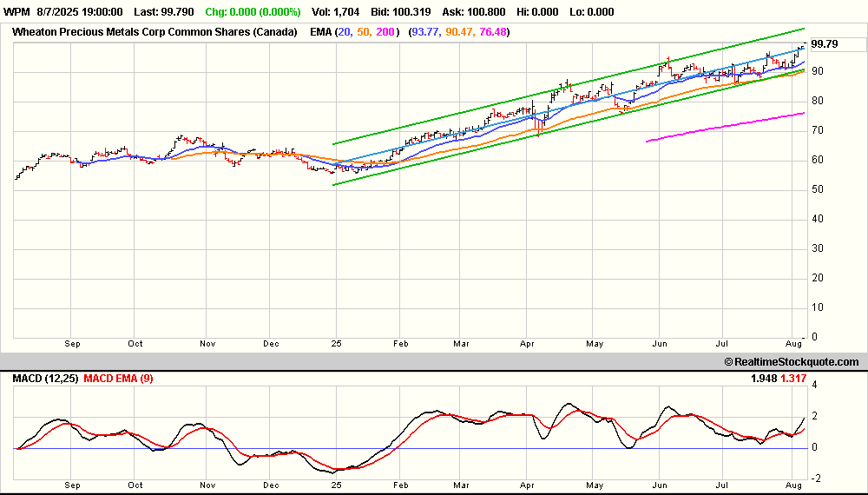Image resolution: width=868 pixels, height=495 pixels.
Task: Select the blue 20 EMA period label
Action: pyautogui.click(x=345, y=32)
